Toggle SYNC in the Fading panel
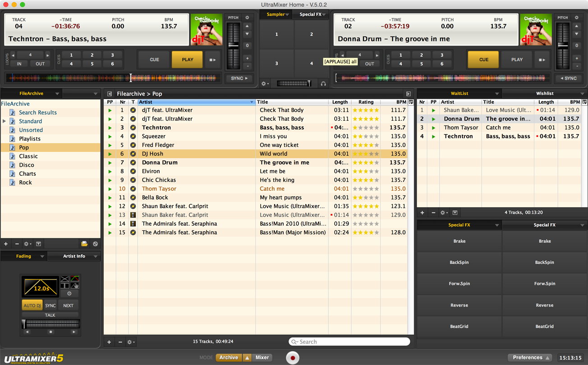The image size is (588, 365). click(x=51, y=306)
